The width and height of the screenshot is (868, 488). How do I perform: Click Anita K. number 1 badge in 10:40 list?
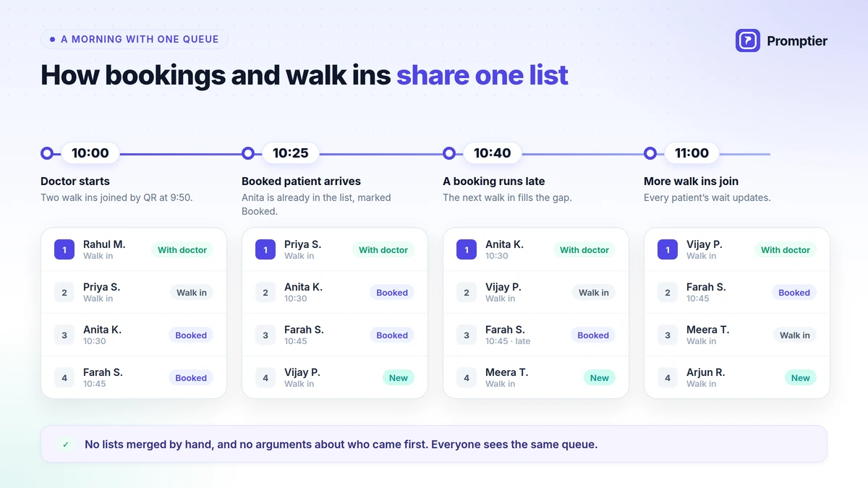[x=467, y=250]
